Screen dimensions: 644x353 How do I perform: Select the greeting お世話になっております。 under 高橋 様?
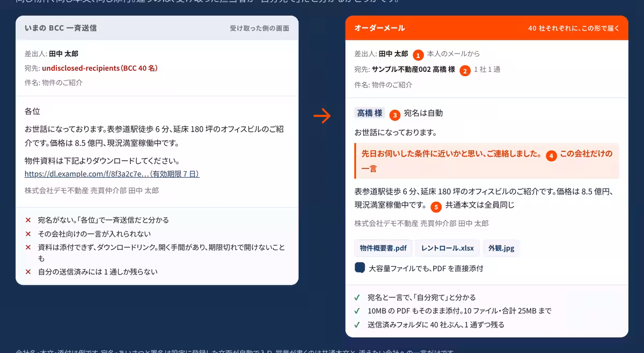[x=396, y=132]
